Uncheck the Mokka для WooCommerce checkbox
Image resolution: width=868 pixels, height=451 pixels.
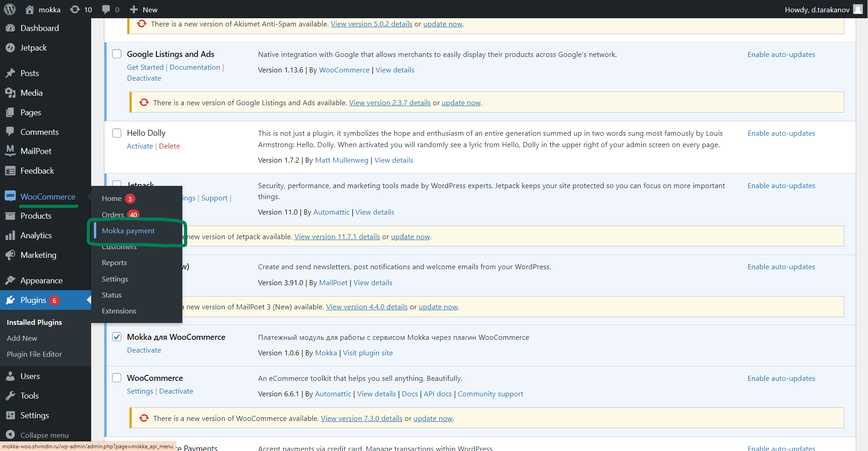[x=117, y=337]
